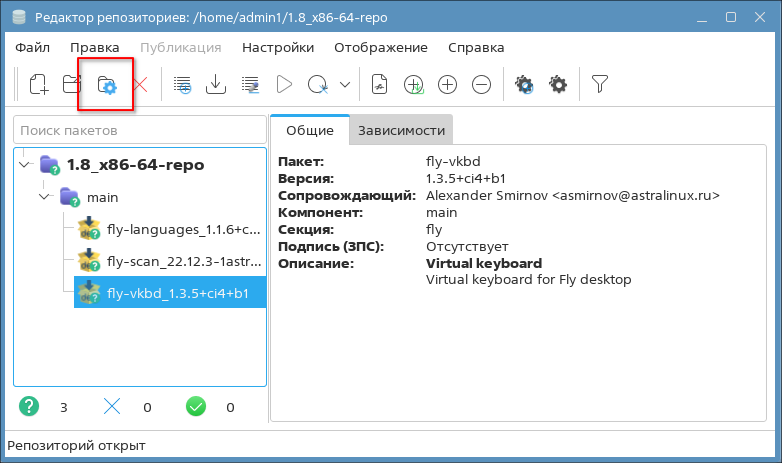Click the download packages arrow icon
Image resolution: width=782 pixels, height=463 pixels.
tap(215, 85)
